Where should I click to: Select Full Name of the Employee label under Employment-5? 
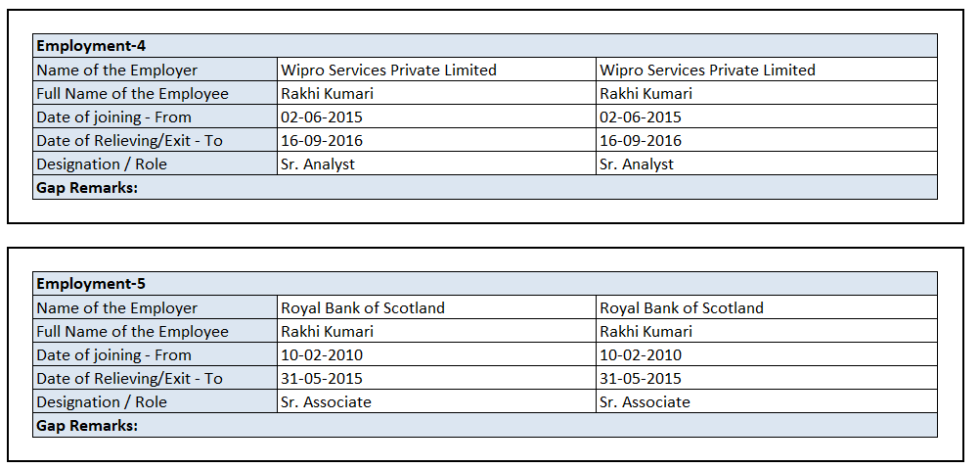coord(133,331)
